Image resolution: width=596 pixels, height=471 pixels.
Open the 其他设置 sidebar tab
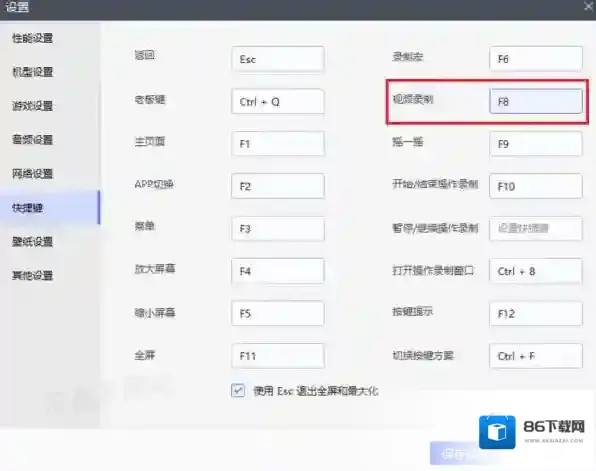click(x=33, y=275)
